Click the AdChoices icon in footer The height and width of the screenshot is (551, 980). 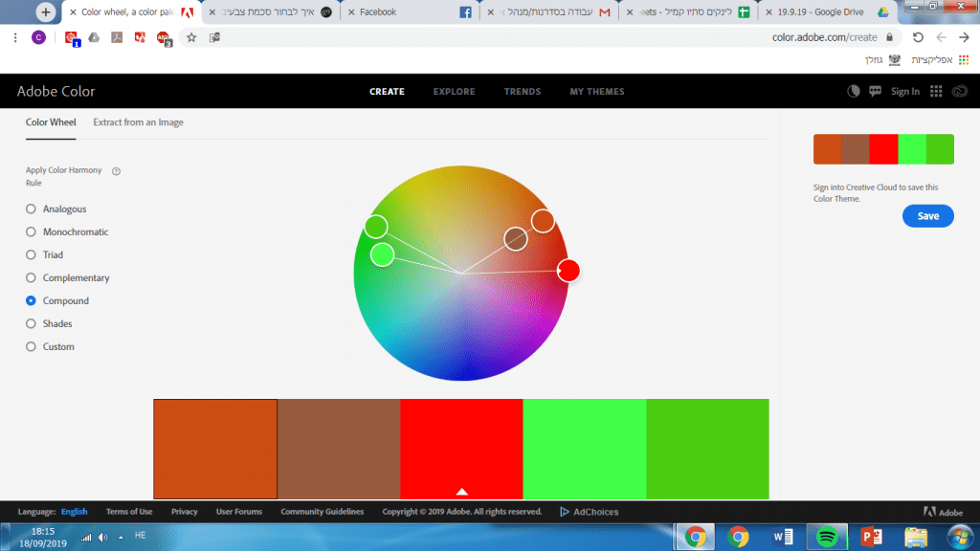pos(565,512)
